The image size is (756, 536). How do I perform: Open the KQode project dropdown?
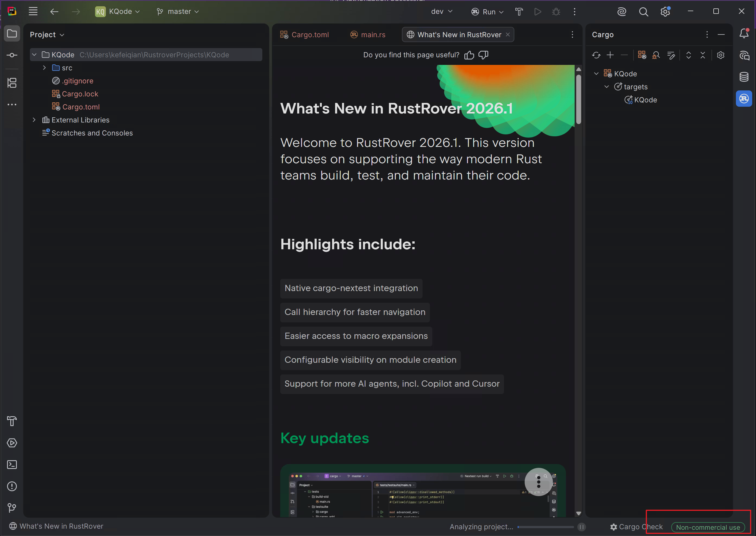point(118,12)
